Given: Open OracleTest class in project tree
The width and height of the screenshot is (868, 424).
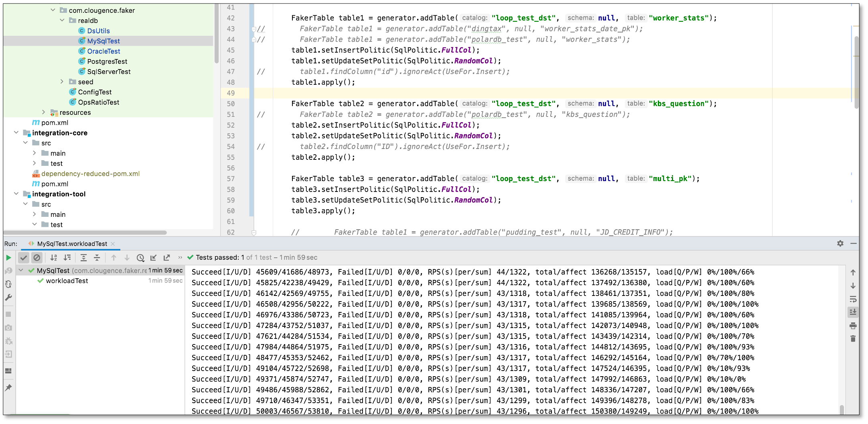Looking at the screenshot, I should (x=103, y=51).
